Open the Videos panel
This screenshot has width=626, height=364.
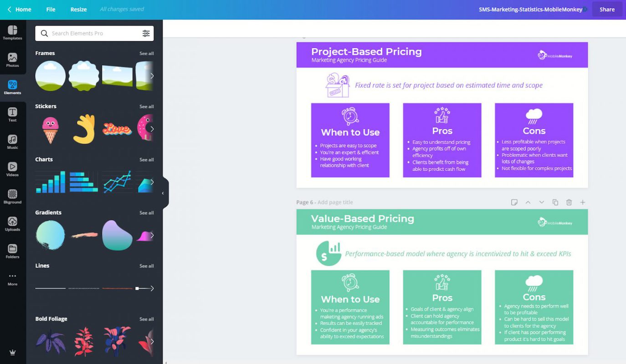(x=12, y=168)
